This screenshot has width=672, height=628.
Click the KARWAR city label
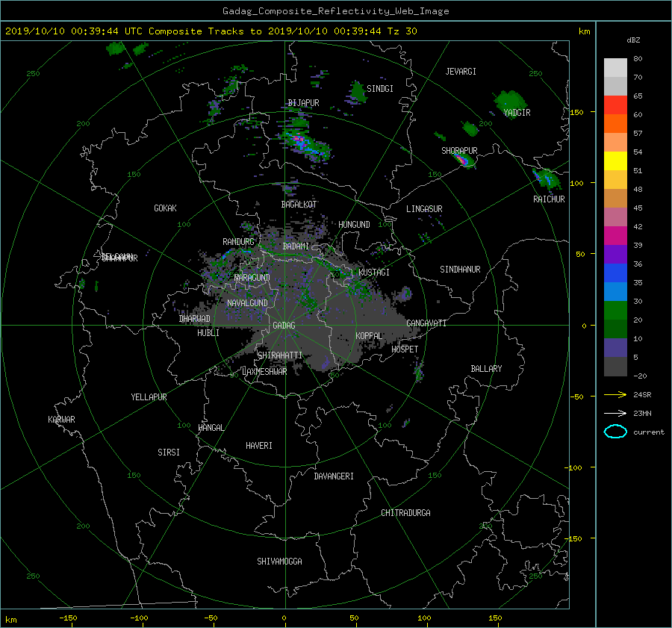click(x=61, y=420)
